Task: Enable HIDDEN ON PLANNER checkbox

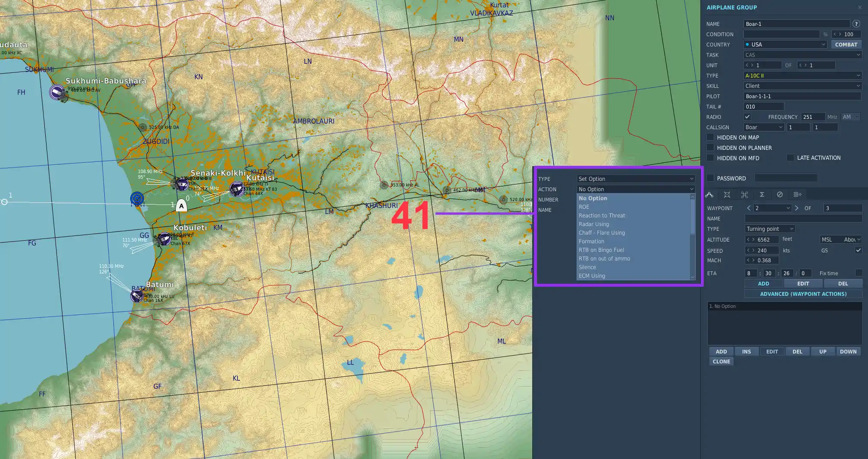Action: (x=710, y=148)
